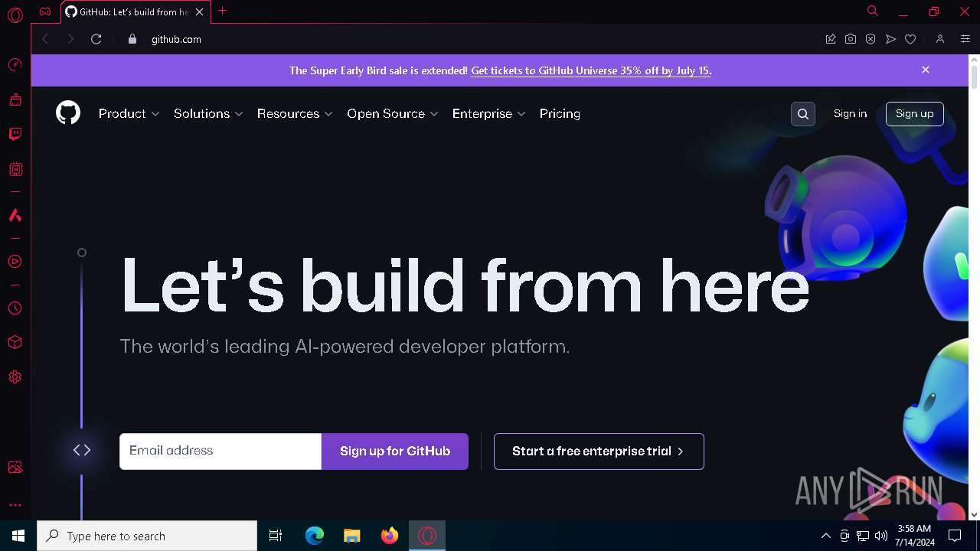This screenshot has width=980, height=551.
Task: Open the notifications action center
Action: point(955,536)
